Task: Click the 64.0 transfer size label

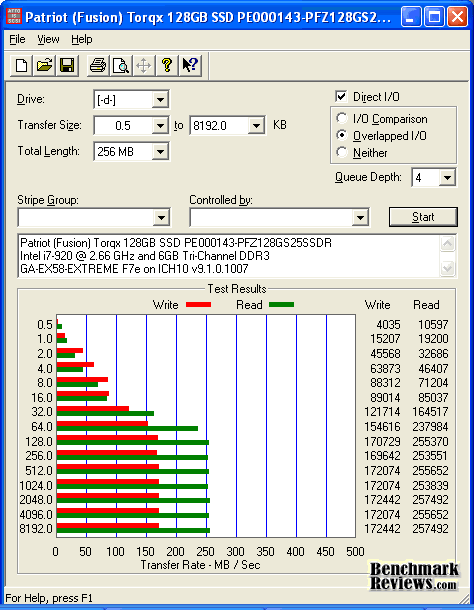Action: [42, 426]
